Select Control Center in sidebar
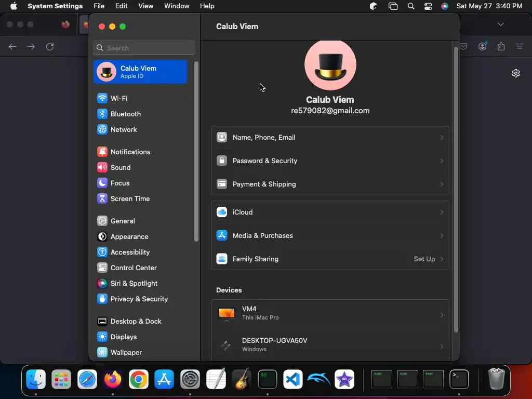The height and width of the screenshot is (399, 532). point(140,268)
